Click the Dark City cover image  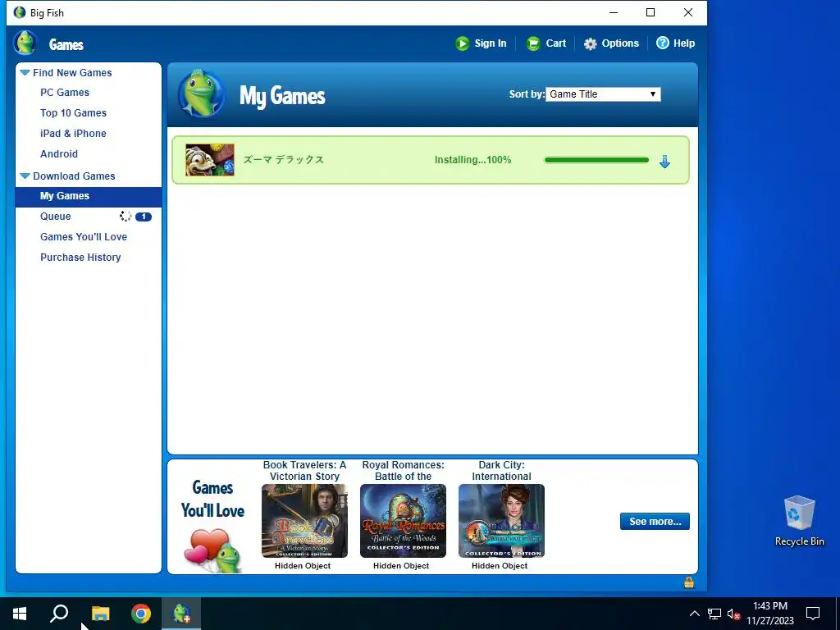tap(501, 521)
